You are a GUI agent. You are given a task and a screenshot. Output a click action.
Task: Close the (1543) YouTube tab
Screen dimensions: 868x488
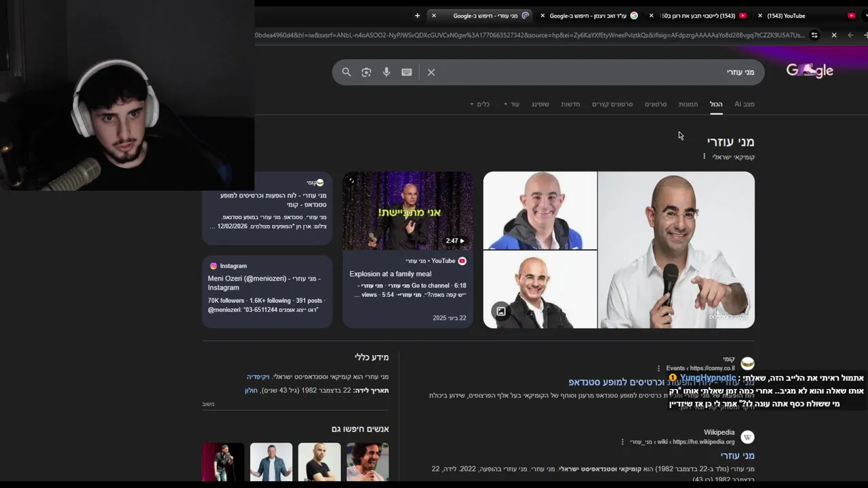(760, 16)
